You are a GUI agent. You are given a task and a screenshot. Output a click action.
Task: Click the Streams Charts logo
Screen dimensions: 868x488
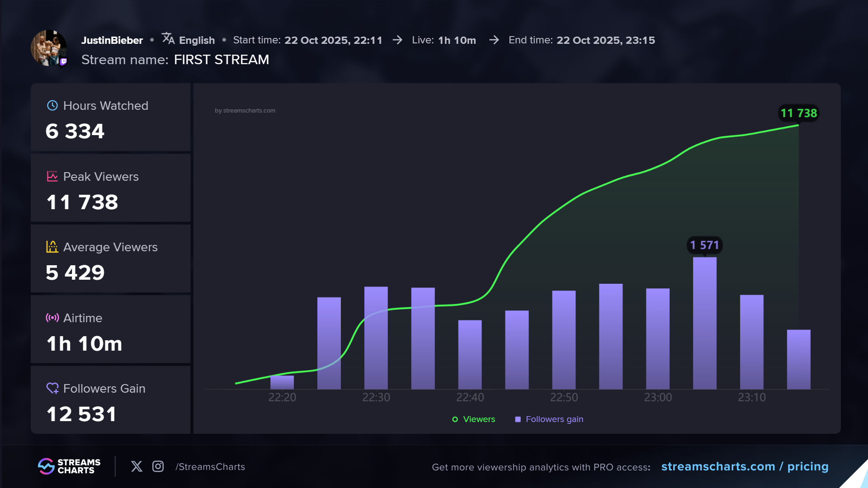[69, 466]
